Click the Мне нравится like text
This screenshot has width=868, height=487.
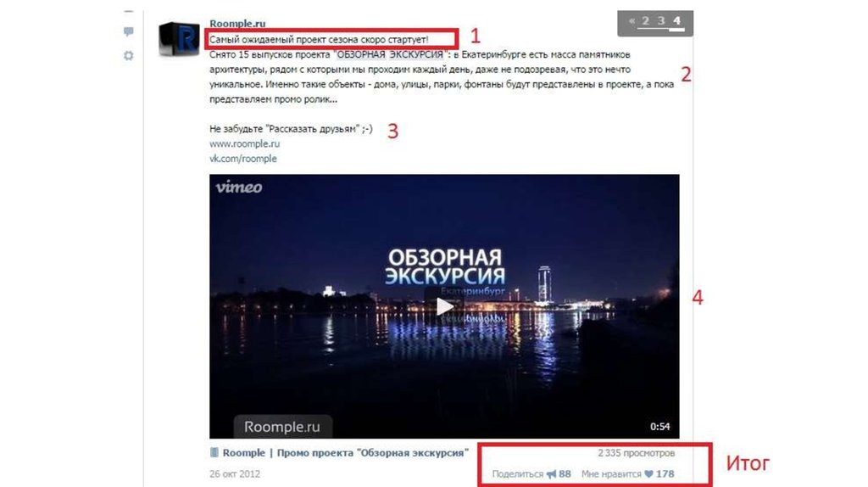(x=611, y=474)
